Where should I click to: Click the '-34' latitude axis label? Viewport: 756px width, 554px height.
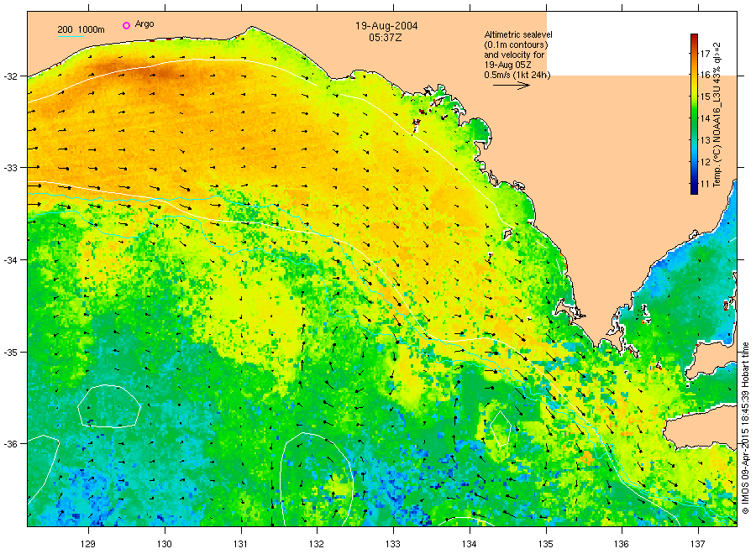point(10,260)
